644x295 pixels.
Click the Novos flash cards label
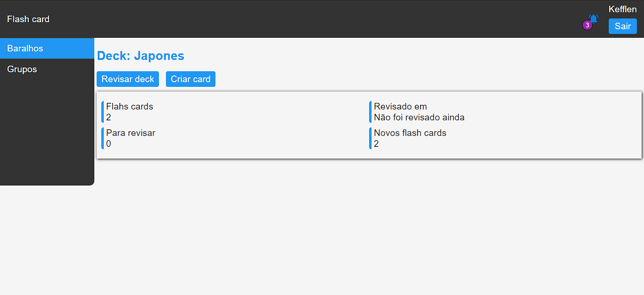click(x=410, y=133)
